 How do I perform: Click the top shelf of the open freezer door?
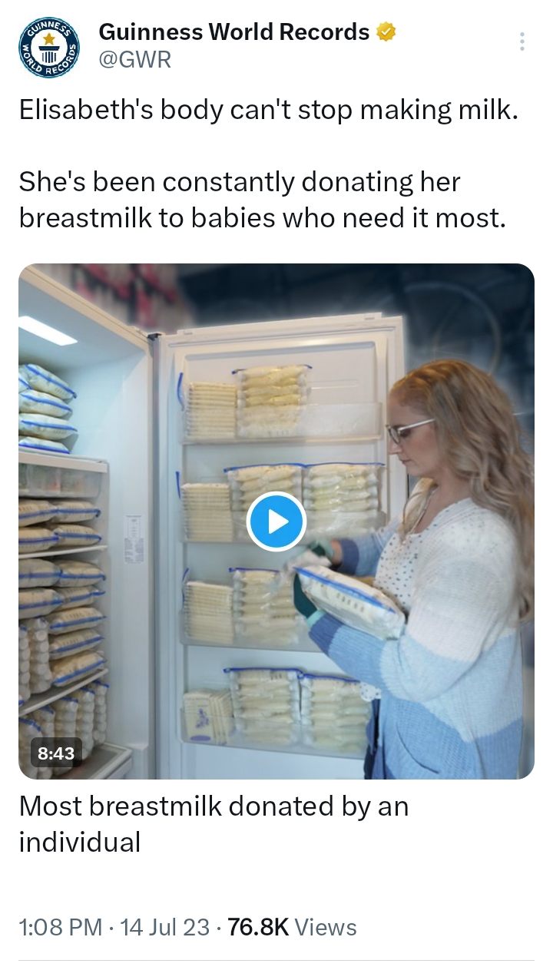280,403
